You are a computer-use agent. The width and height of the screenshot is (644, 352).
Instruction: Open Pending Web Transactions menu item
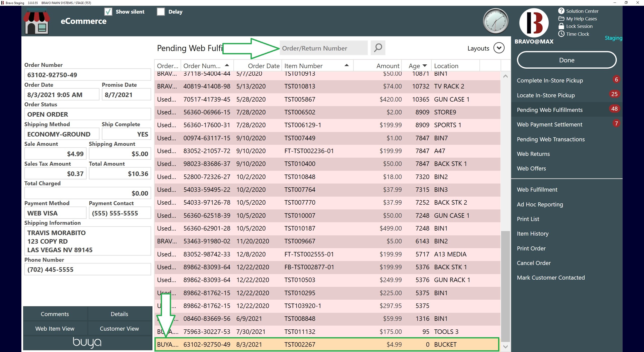[551, 139]
